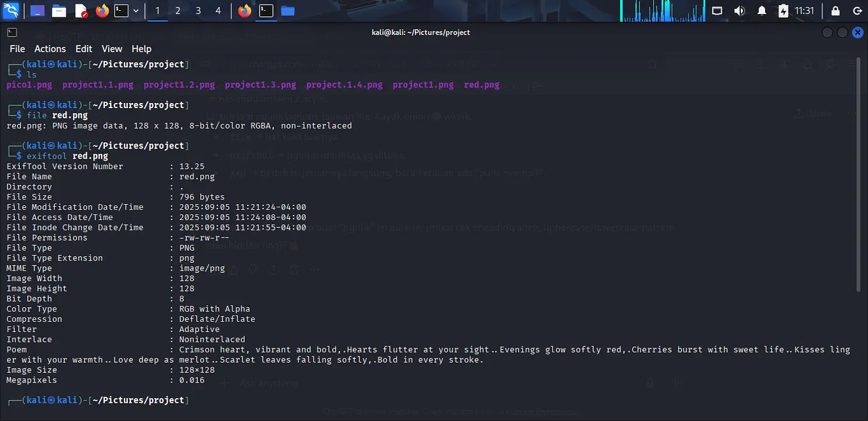The image size is (868, 421).
Task: Switch to workspace 3
Action: pyautogui.click(x=198, y=10)
